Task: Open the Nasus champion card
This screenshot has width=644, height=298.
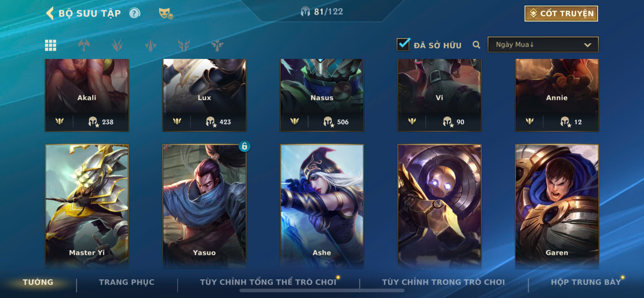Action: coord(322,95)
